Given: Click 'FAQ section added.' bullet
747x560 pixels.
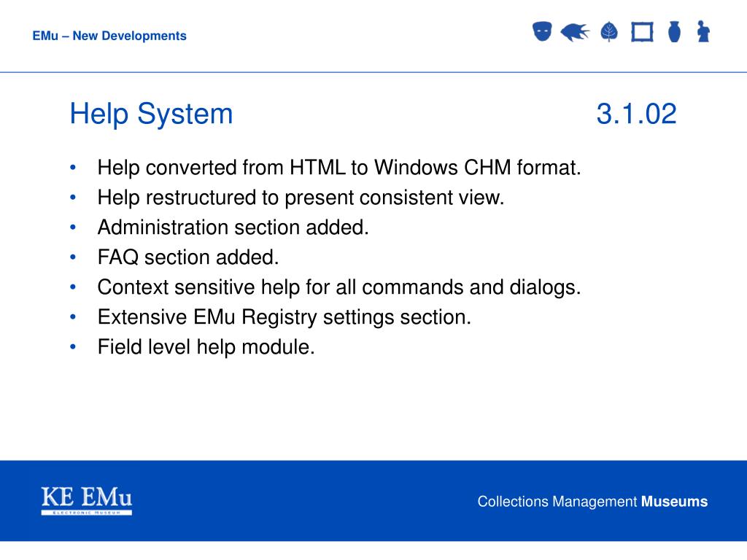Looking at the screenshot, I should 188,257.
